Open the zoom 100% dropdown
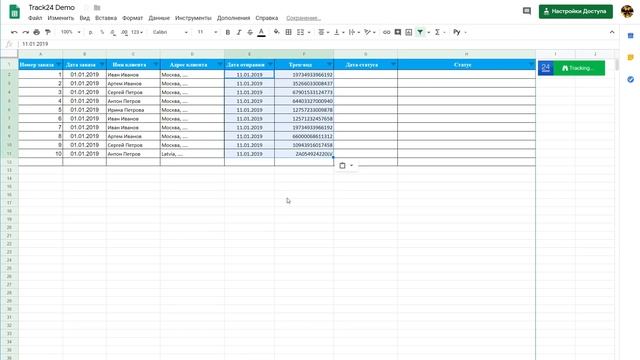640x360 pixels. tap(70, 32)
